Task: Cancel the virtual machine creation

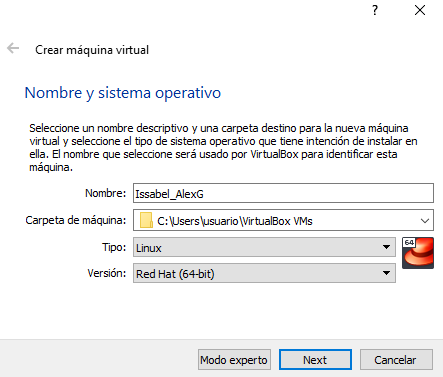Action: [396, 360]
